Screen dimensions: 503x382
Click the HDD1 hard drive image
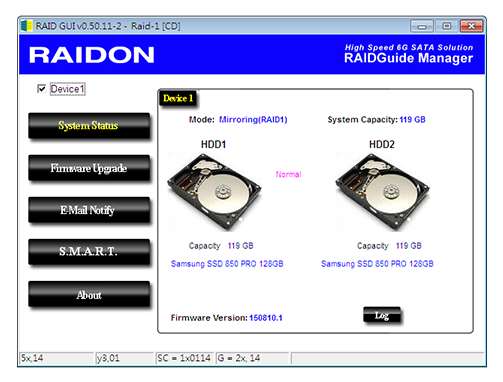pos(214,192)
